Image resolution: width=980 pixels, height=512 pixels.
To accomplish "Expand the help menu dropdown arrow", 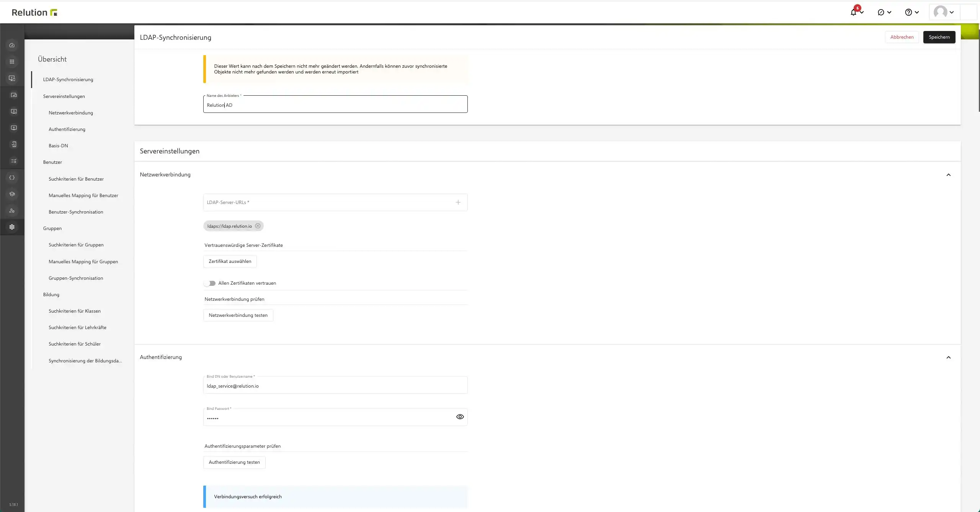I will [x=917, y=12].
